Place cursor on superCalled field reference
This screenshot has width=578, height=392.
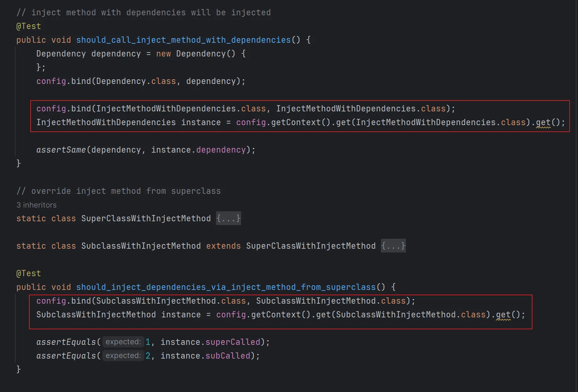point(233,342)
